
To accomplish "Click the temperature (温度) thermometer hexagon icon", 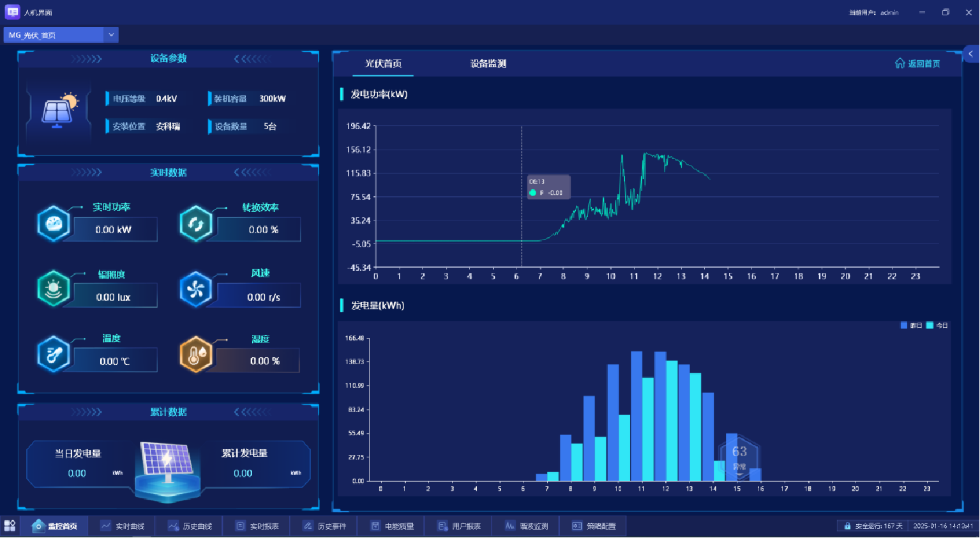I will coord(54,354).
